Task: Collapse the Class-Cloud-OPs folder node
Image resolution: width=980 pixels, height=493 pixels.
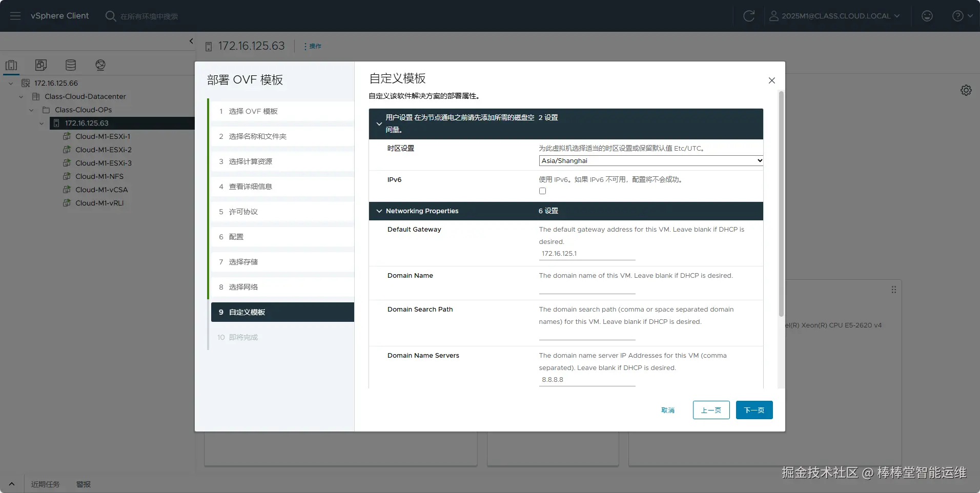Action: click(x=31, y=110)
